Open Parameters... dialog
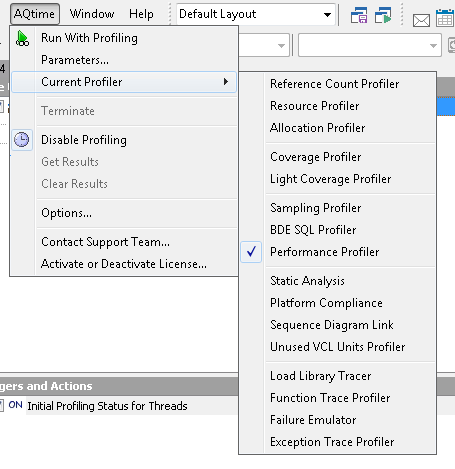This screenshot has width=455, height=469. click(124, 60)
